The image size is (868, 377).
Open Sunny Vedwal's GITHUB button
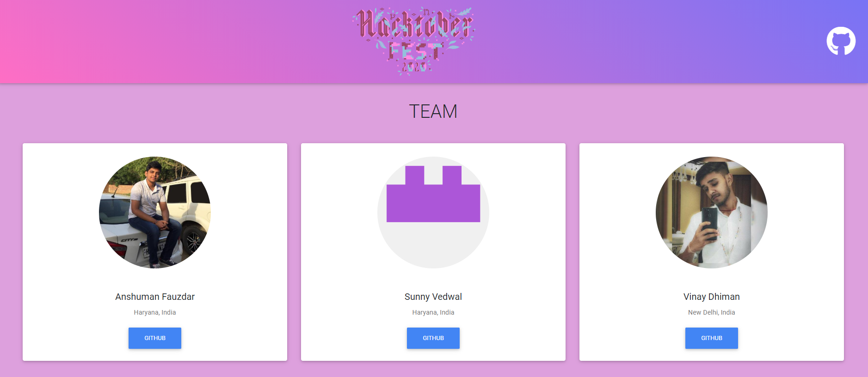pyautogui.click(x=433, y=338)
